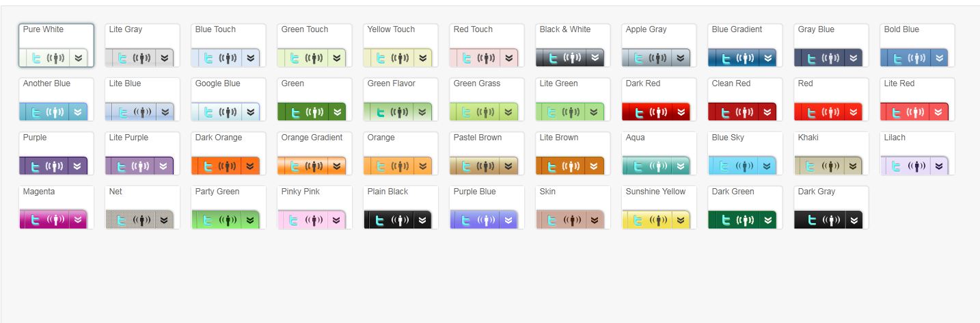This screenshot has width=980, height=323.
Task: Click the Apple Gray theme name
Action: point(646,29)
